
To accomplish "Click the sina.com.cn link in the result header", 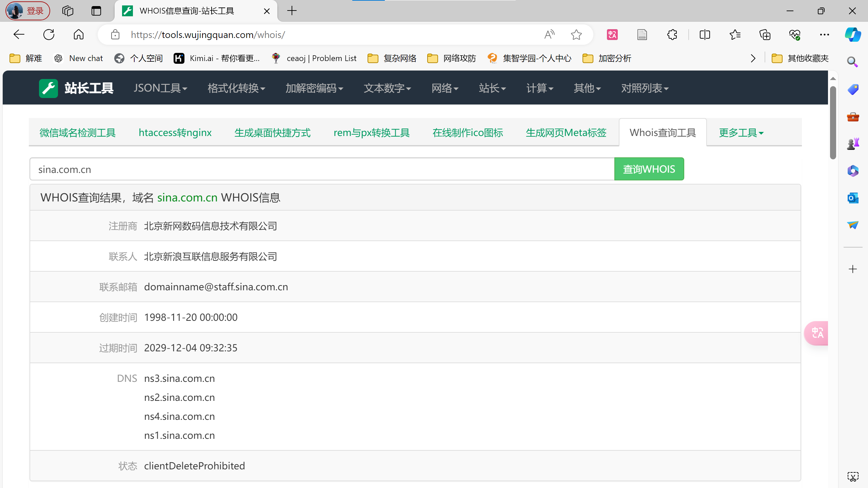I will pos(187,198).
